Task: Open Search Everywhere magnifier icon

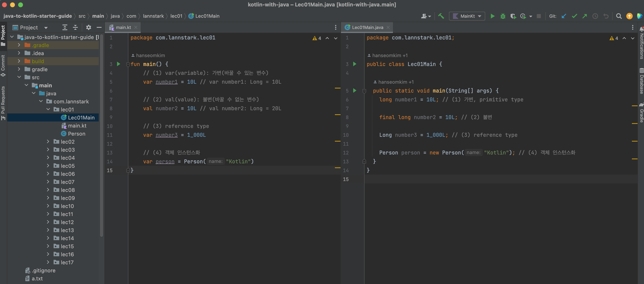Action: pyautogui.click(x=619, y=16)
